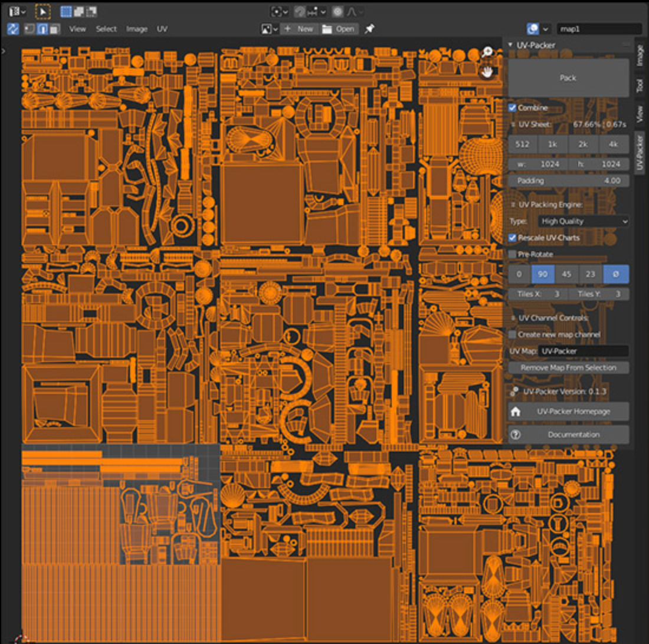
Task: Switch to vertex selection mode icon
Action: coord(29,29)
